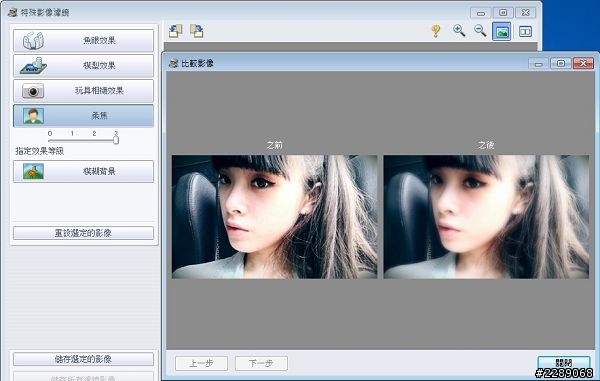Viewport: 600px width, 381px height.
Task: Click the 指定效果等級 label
Action: click(x=39, y=151)
